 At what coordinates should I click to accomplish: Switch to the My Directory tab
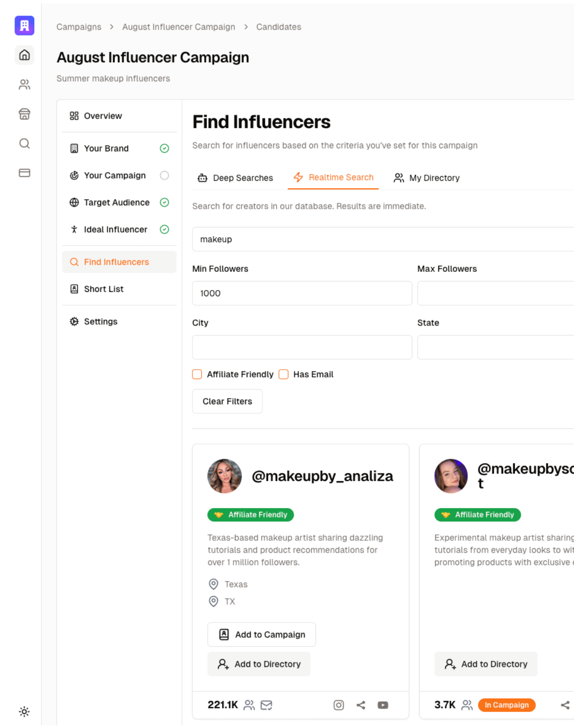click(427, 178)
